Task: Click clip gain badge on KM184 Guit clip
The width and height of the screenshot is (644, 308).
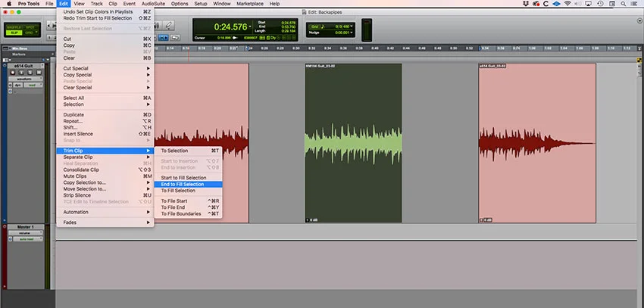Action: tap(311, 219)
